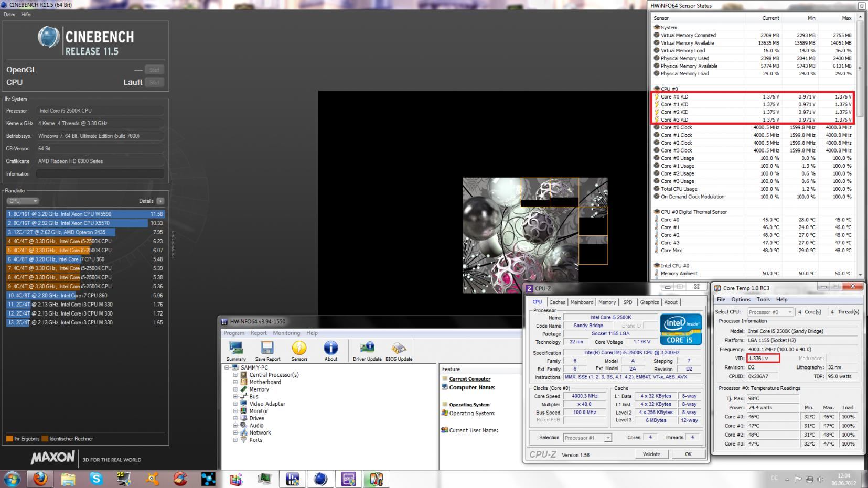This screenshot has height=488, width=868.
Task: Click Core Max temperature sensor row
Action: click(754, 250)
